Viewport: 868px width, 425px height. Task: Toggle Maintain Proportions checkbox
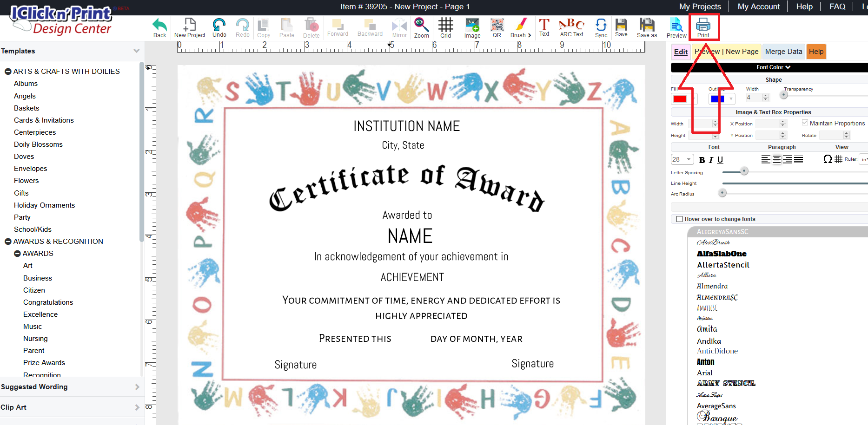pos(805,123)
